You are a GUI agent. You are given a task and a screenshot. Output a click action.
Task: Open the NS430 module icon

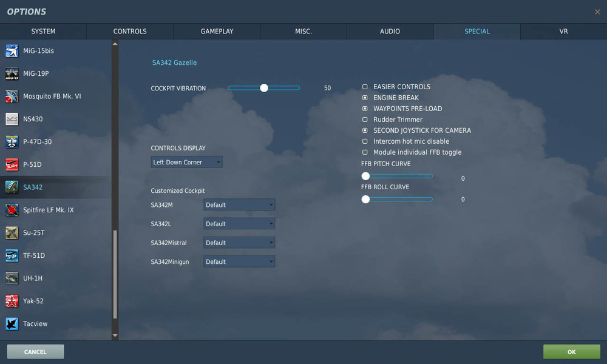(12, 119)
